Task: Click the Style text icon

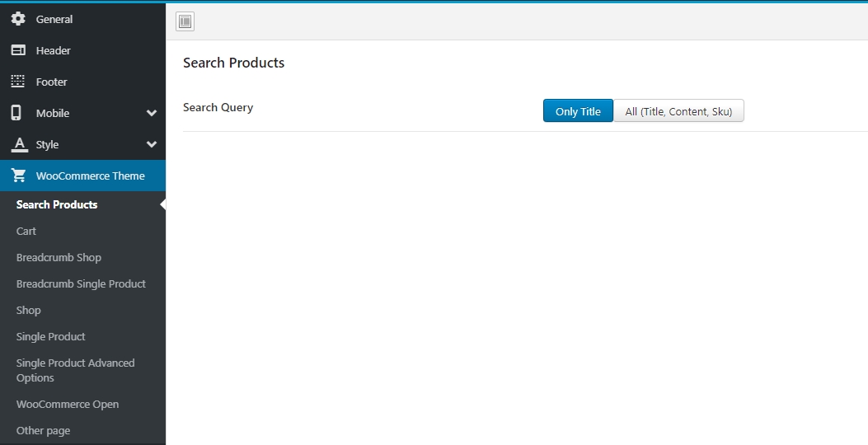Action: 18,144
